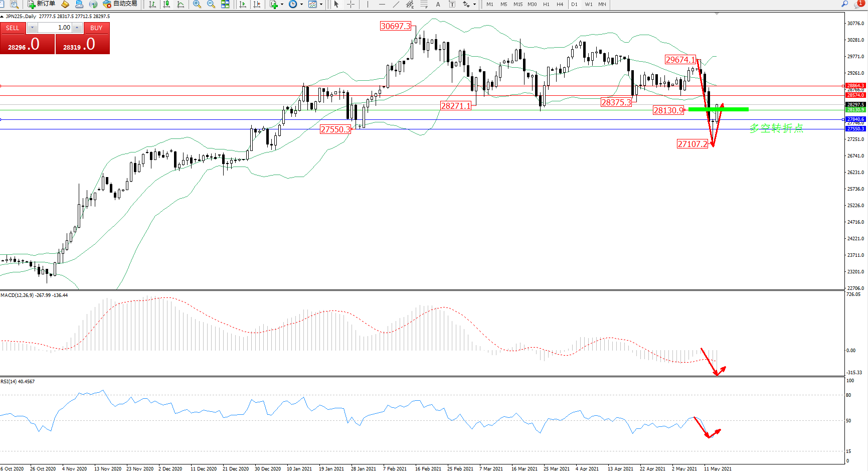Open the periodicity clock dropdown arrow
This screenshot has width=868, height=471.
[301, 4]
